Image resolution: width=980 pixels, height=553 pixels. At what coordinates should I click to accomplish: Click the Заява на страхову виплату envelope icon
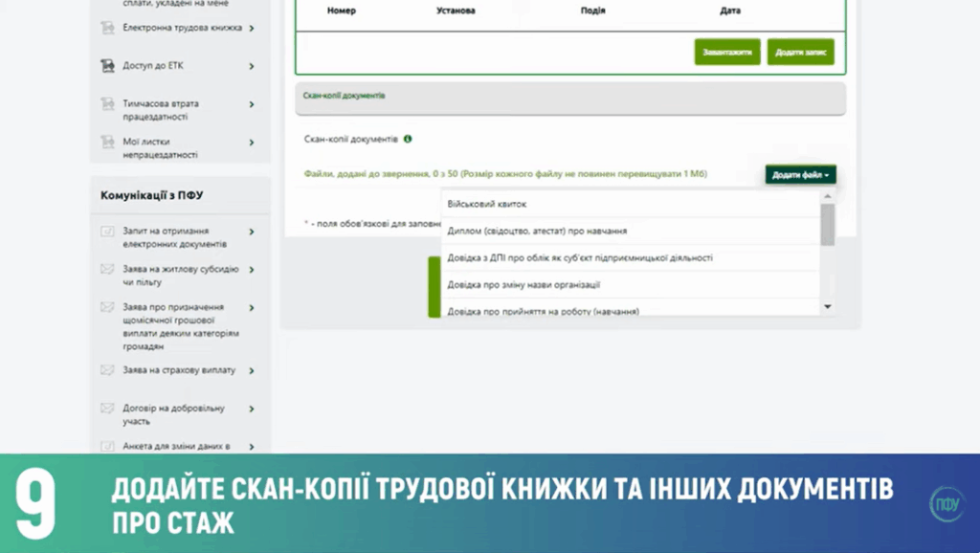tap(107, 370)
